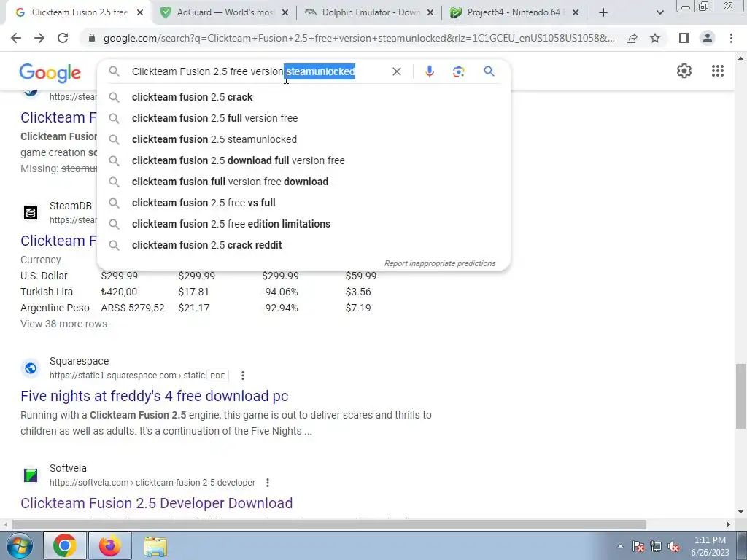Click the SteamDB favicon

tap(31, 212)
